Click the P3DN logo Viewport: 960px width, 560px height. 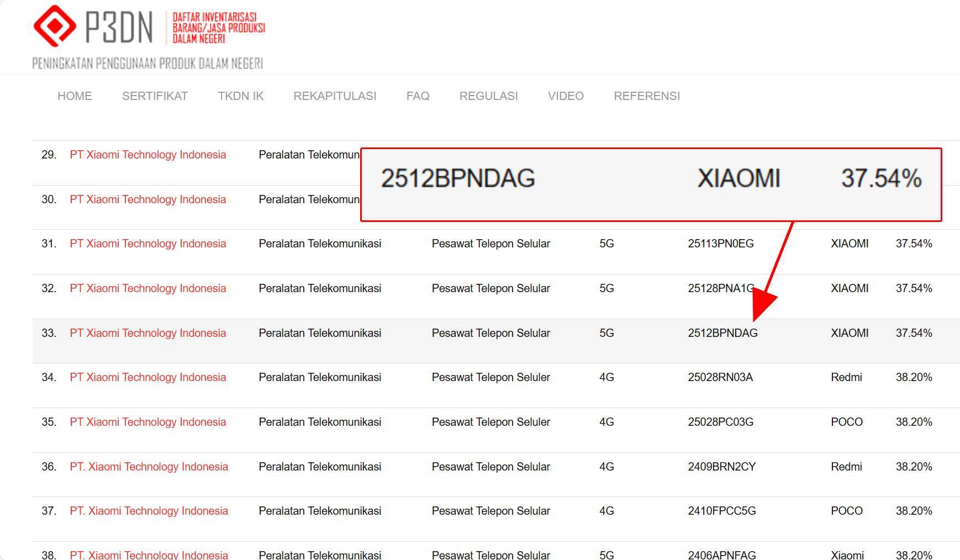149,37
